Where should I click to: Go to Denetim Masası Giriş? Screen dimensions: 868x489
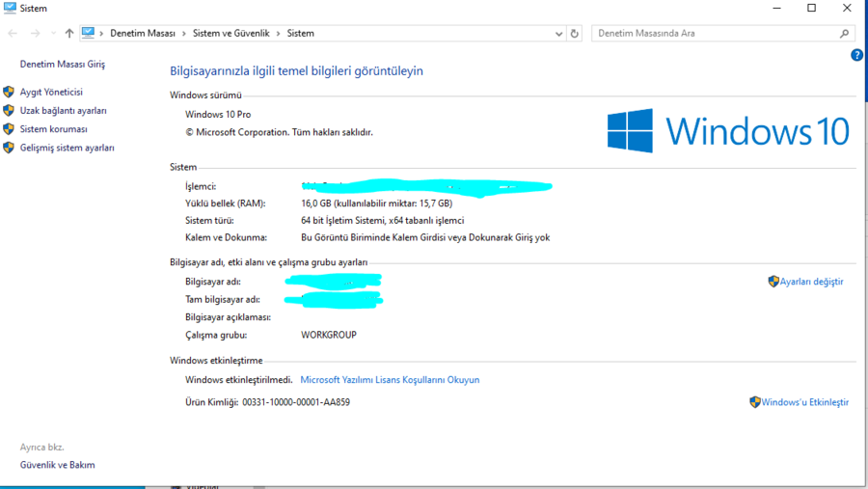point(63,65)
